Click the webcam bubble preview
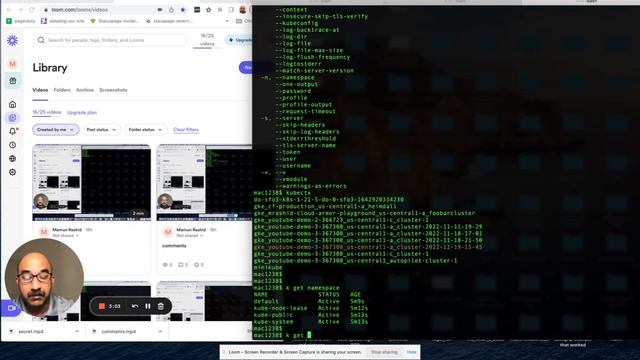Image resolution: width=640 pixels, height=360 pixels. (x=44, y=277)
